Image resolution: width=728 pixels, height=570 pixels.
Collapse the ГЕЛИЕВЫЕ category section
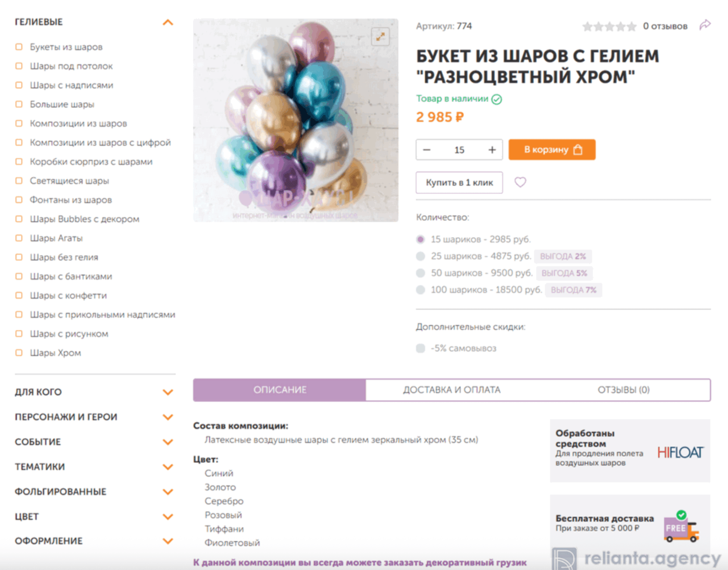[168, 22]
